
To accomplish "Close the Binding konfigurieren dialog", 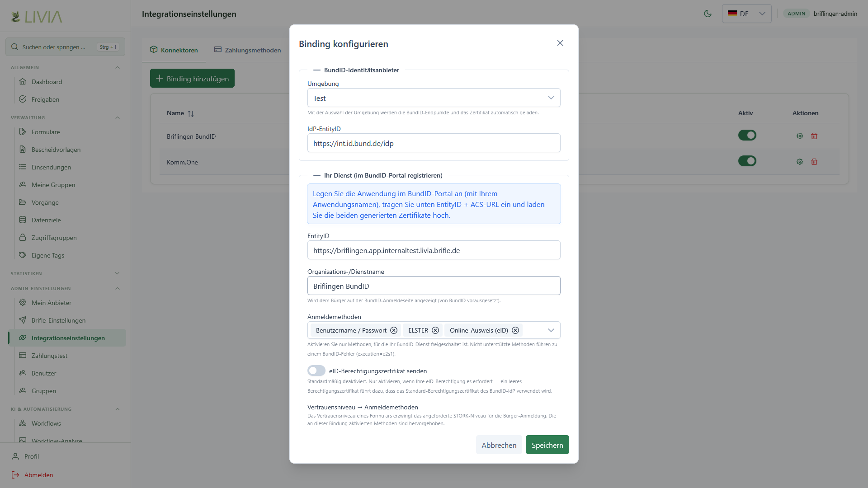I will click(560, 43).
